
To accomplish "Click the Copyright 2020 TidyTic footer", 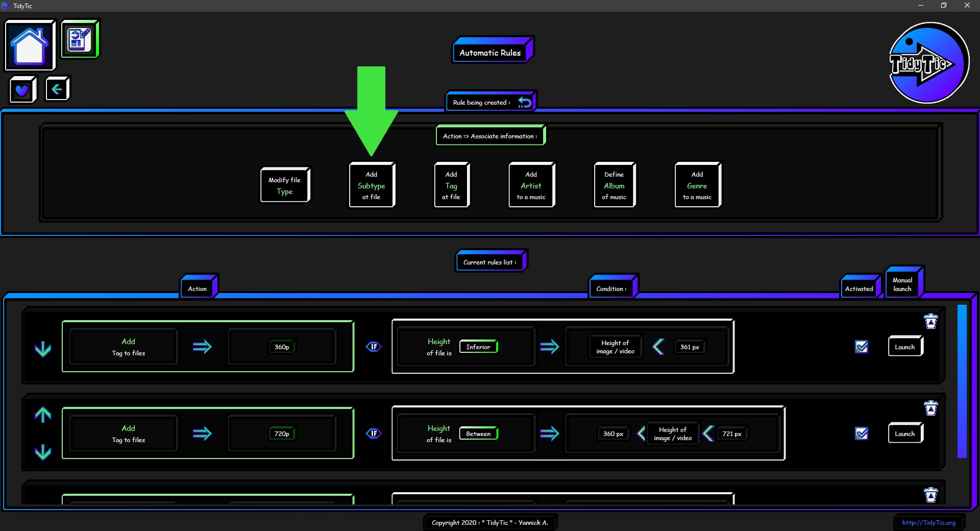I will point(490,522).
